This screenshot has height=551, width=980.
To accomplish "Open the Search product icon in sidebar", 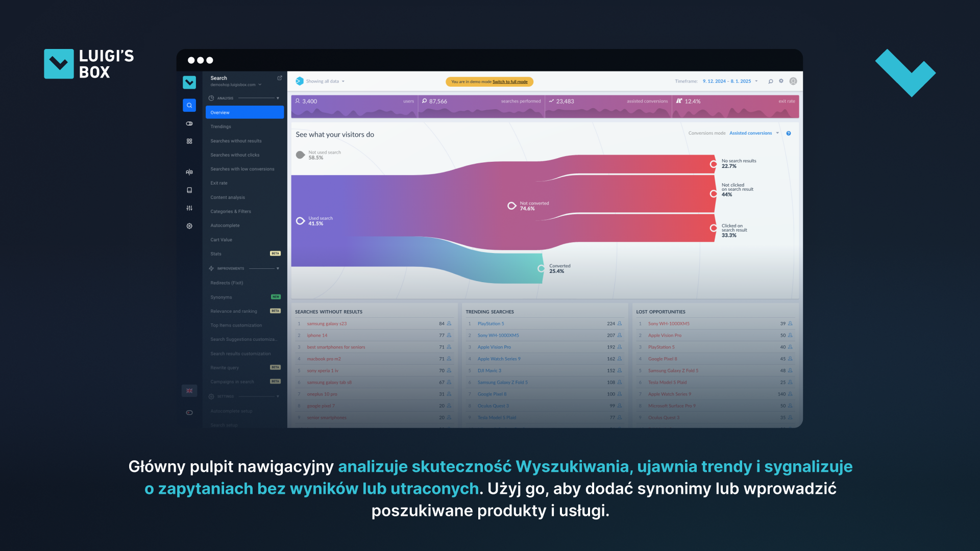I will point(189,105).
